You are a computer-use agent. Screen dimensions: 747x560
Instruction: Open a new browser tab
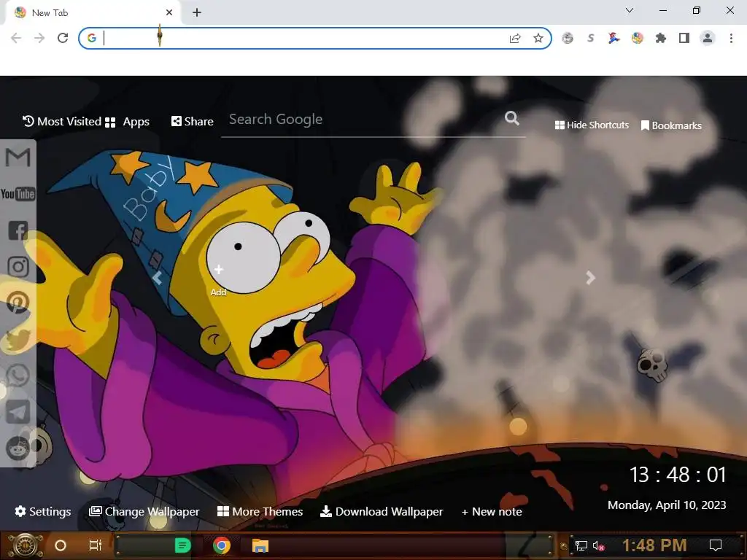coord(197,13)
